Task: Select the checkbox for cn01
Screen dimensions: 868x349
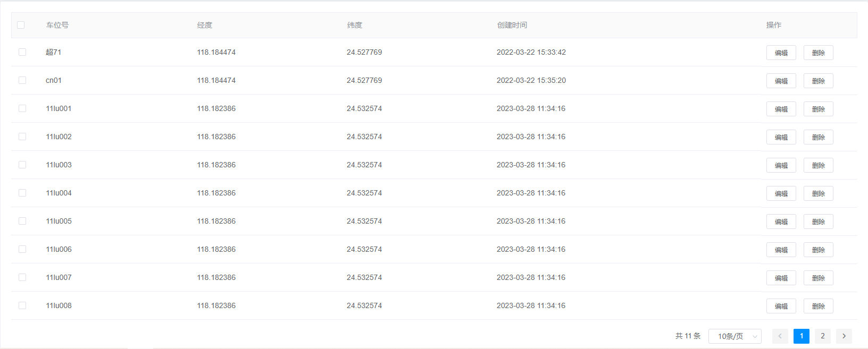Action: click(22, 80)
